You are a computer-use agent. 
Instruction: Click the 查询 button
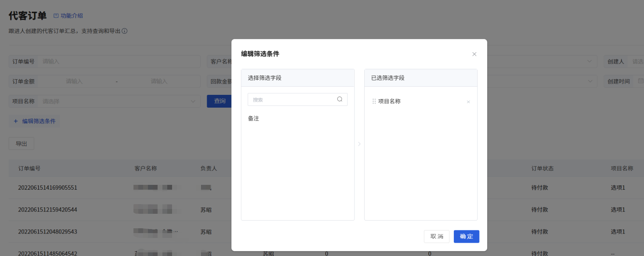(x=219, y=101)
